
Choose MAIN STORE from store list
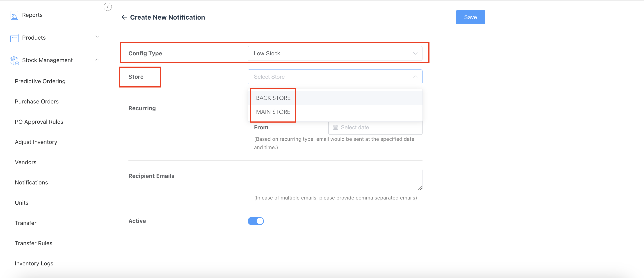(273, 112)
